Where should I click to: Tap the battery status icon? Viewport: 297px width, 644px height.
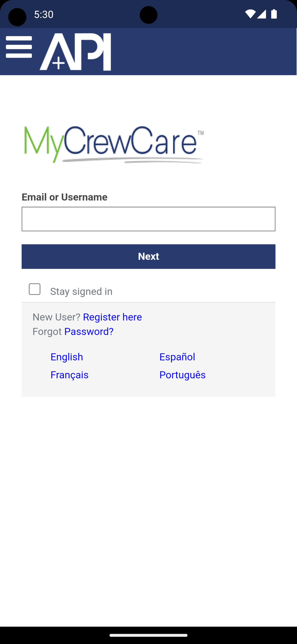(x=274, y=14)
